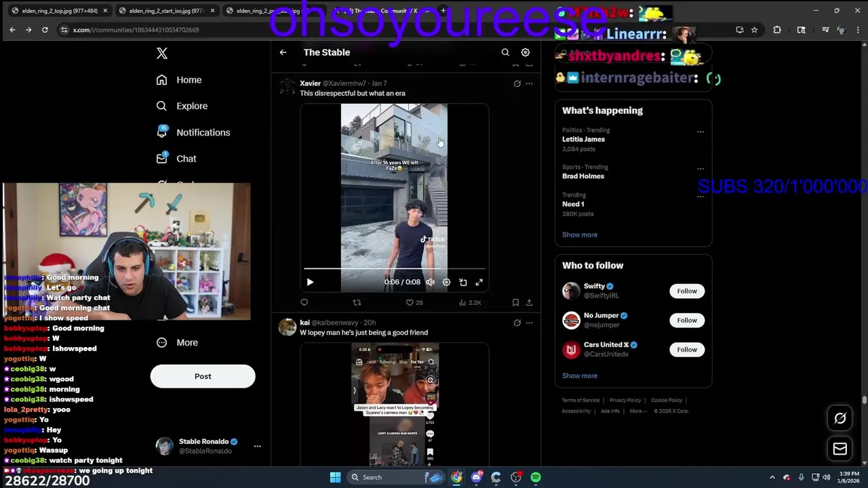Show hidden system tray icons

772,477
